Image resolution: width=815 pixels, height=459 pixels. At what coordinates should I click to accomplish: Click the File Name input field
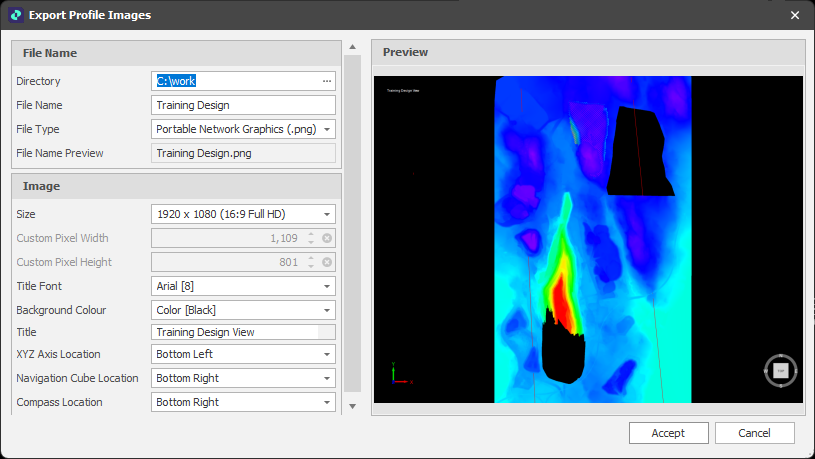pyautogui.click(x=243, y=105)
